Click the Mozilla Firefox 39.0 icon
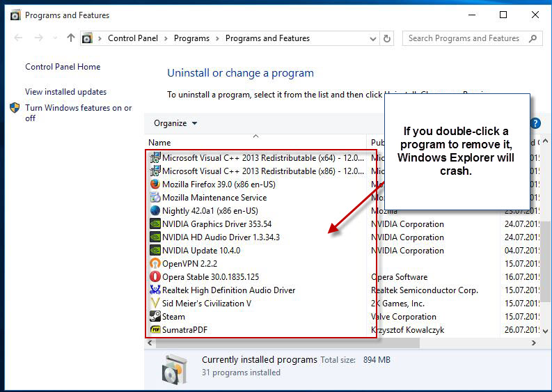Image resolution: width=552 pixels, height=392 pixels. (155, 185)
